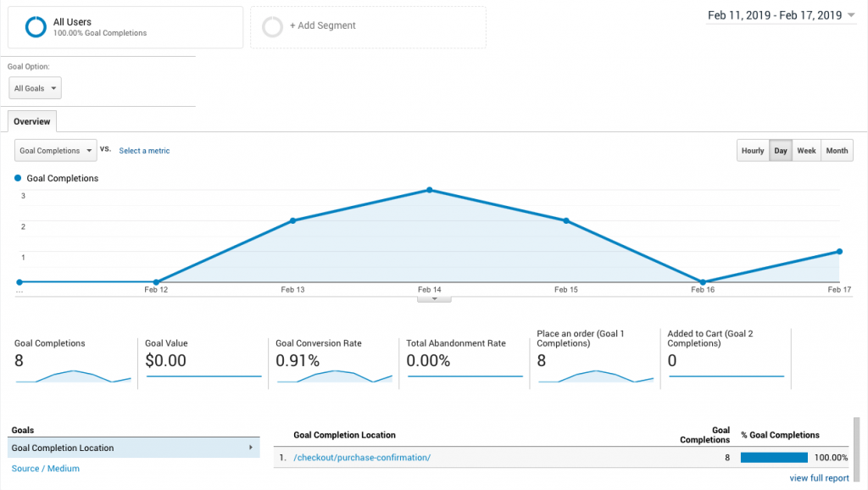
Task: Open the view full report link
Action: coord(819,478)
